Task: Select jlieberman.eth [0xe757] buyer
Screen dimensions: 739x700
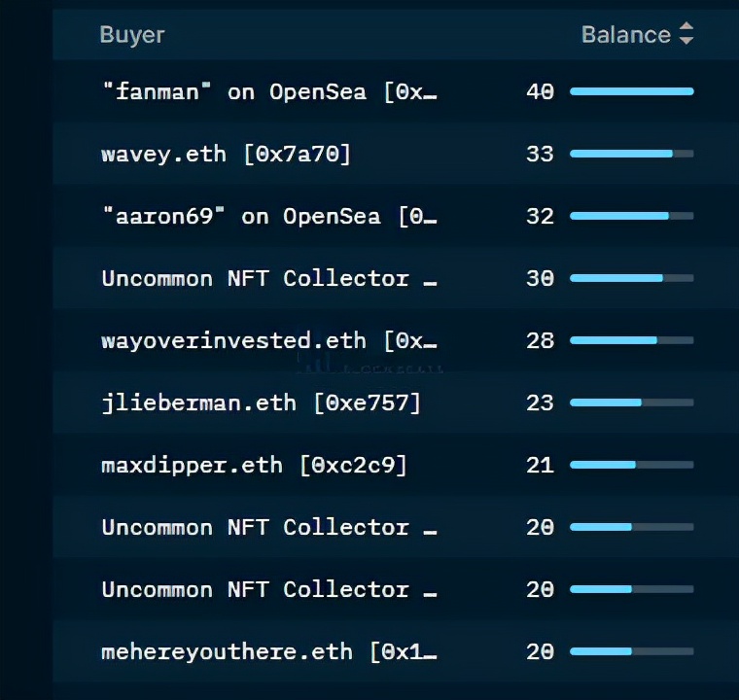Action: (261, 402)
